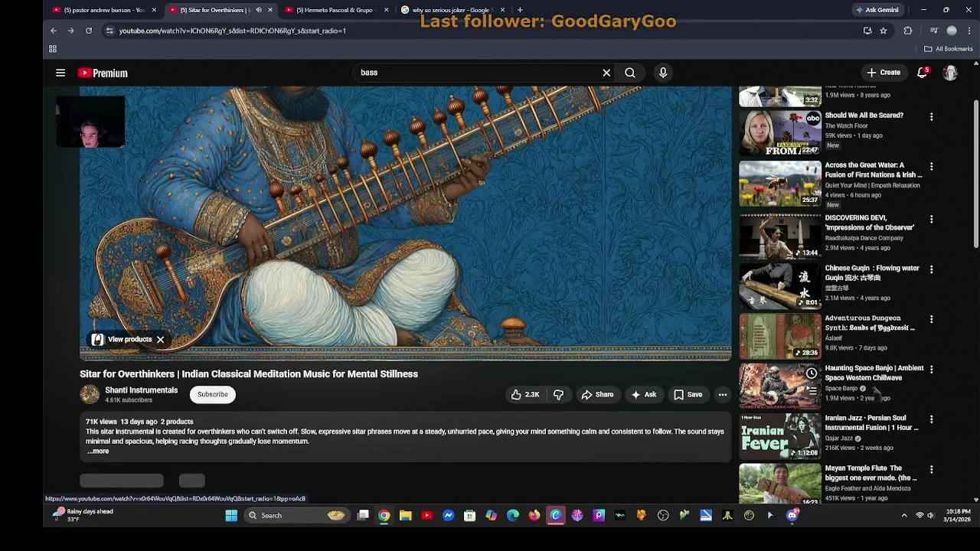980x551 pixels.
Task: Open the Windows Start menu
Action: coord(231,516)
